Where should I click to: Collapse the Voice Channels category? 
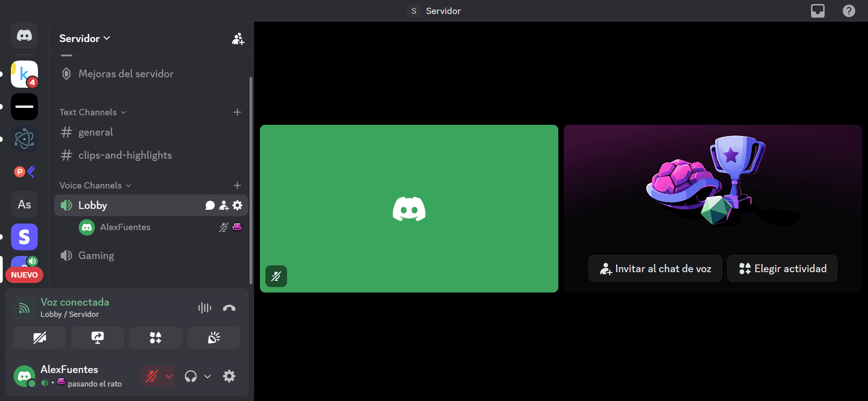[95, 185]
